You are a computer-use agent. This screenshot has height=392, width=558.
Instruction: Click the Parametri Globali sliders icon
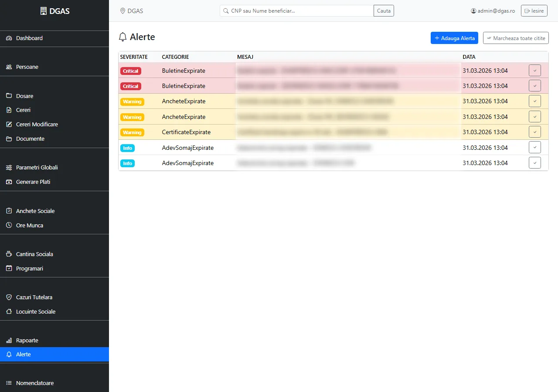coord(9,168)
